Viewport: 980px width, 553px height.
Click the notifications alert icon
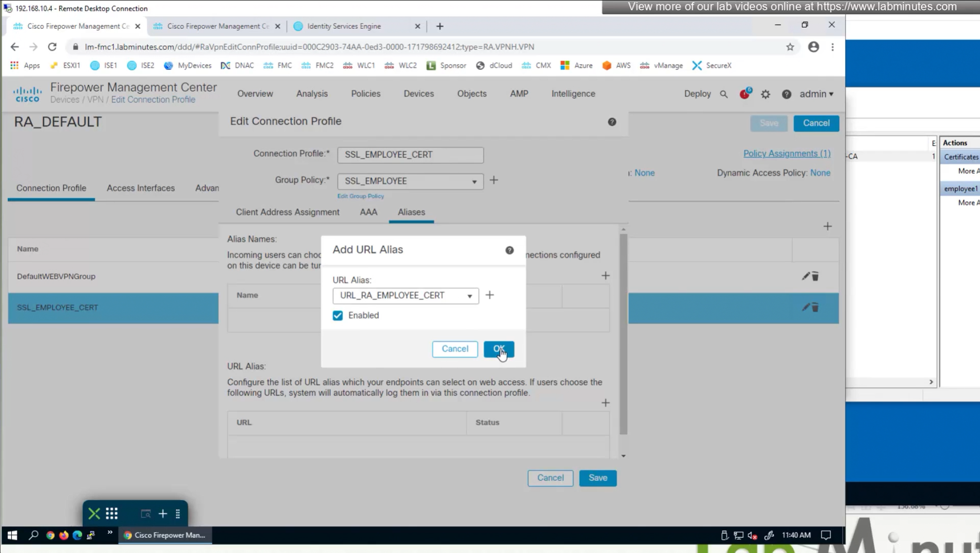tap(744, 94)
